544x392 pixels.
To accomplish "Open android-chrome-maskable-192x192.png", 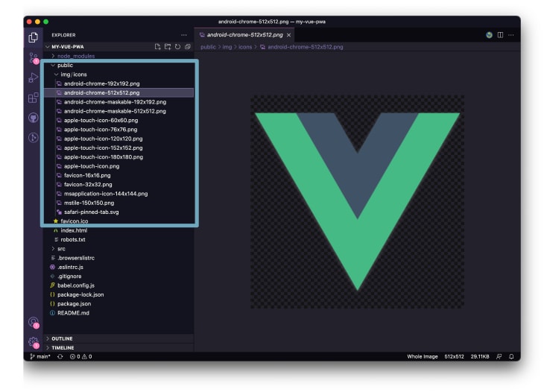I will coord(119,102).
